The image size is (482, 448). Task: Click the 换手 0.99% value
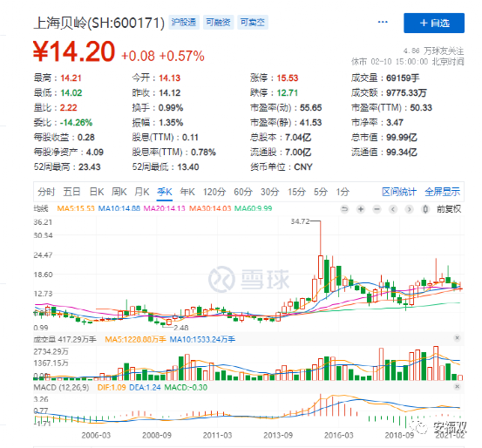pyautogui.click(x=171, y=107)
